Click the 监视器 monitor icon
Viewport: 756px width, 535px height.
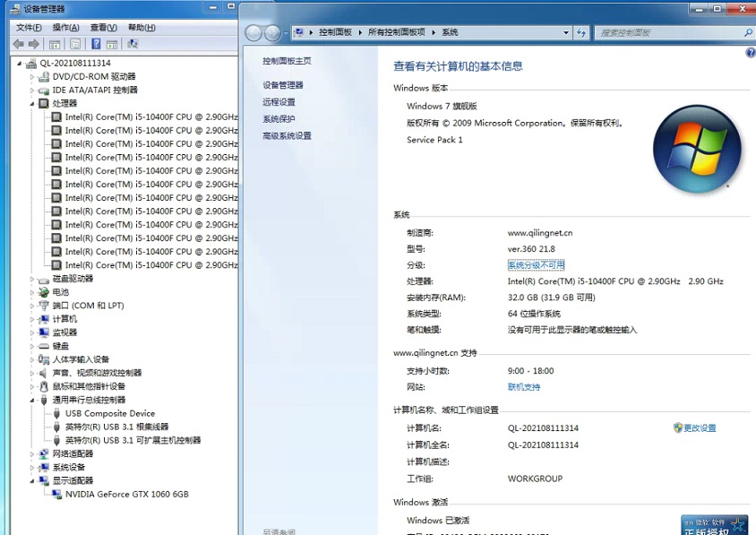click(44, 332)
